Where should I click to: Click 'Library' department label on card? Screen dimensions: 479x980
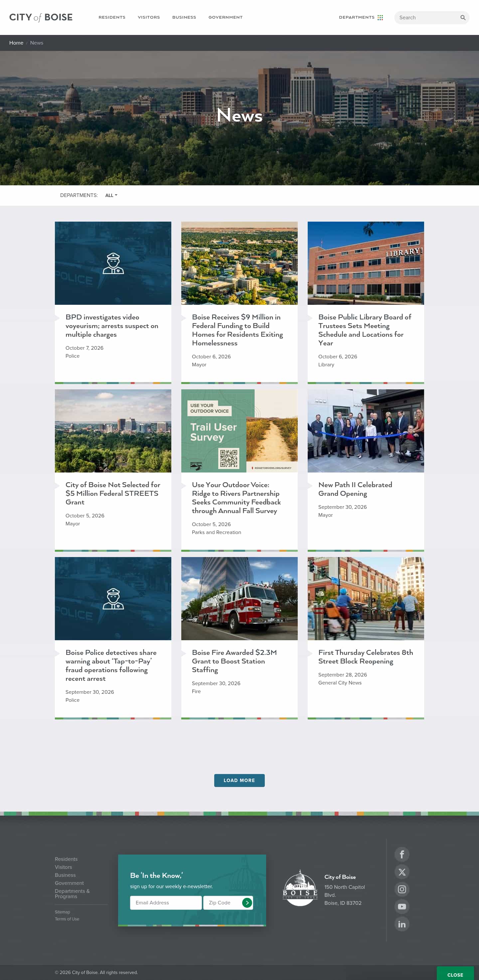pos(326,364)
